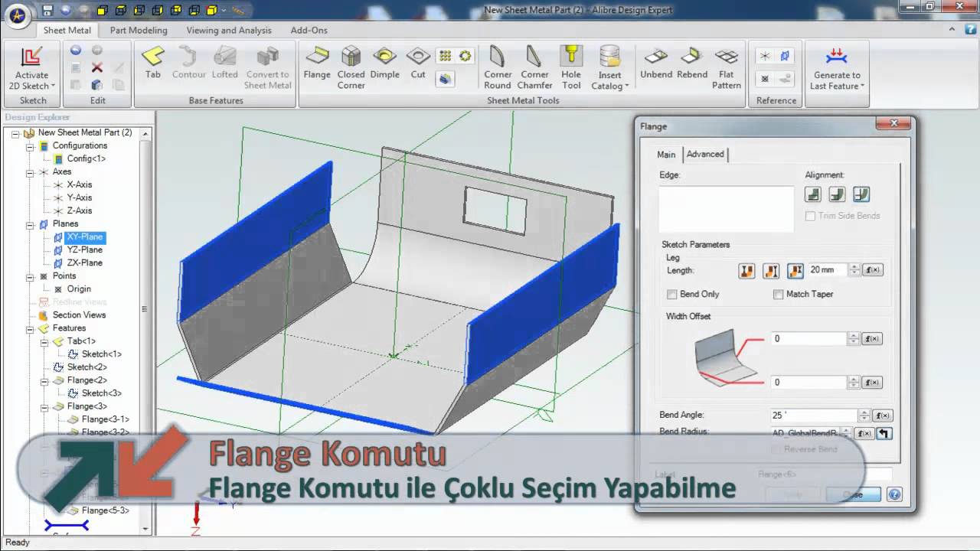
Task: Select Main tab in Flange dialog
Action: (666, 155)
